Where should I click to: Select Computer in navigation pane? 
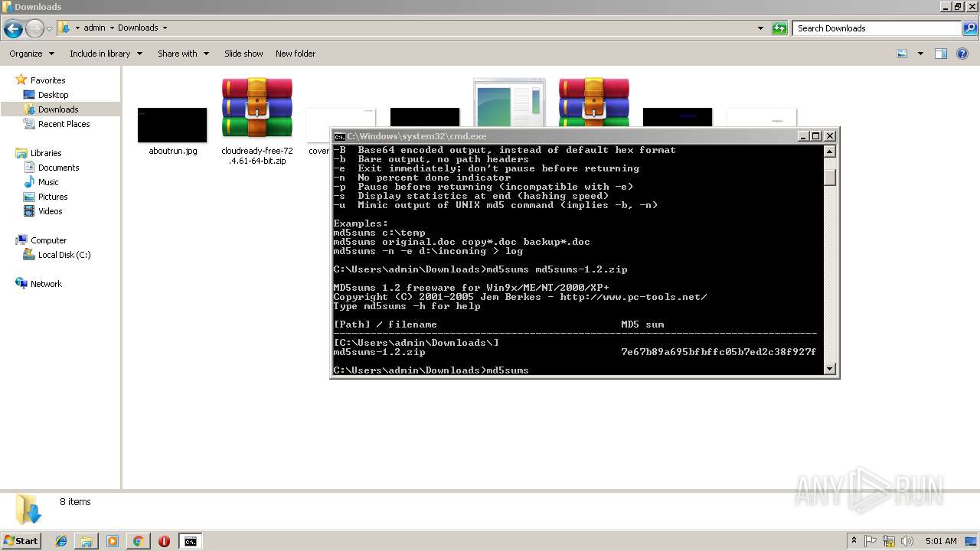pos(48,240)
